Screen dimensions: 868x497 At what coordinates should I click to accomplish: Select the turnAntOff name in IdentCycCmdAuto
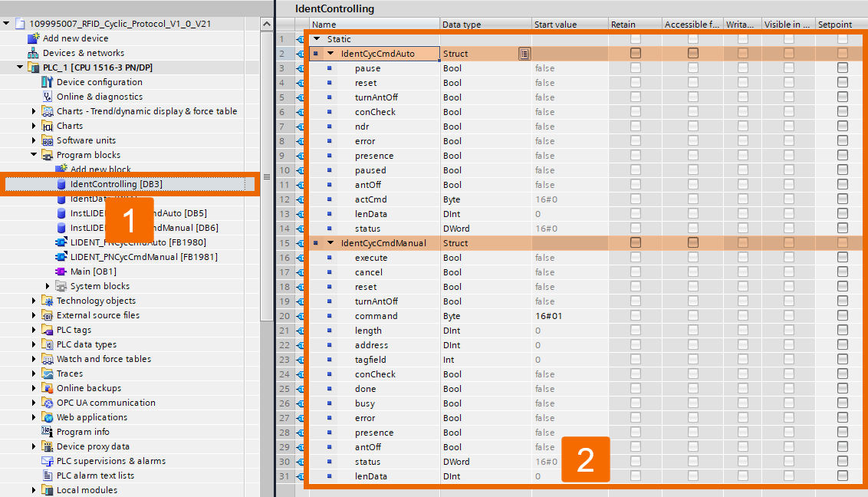click(376, 97)
